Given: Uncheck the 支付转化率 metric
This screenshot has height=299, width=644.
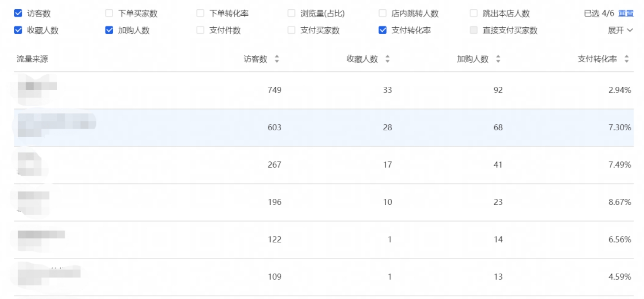Looking at the screenshot, I should [382, 30].
